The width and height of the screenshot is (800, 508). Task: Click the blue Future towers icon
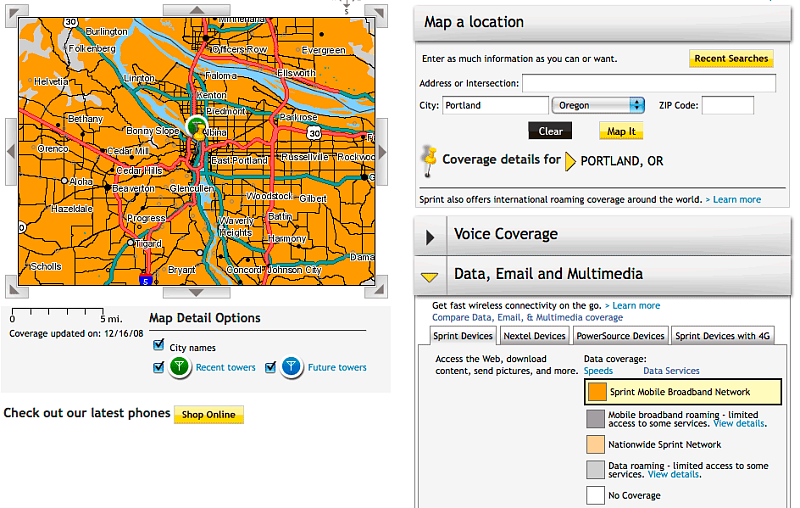tap(291, 367)
